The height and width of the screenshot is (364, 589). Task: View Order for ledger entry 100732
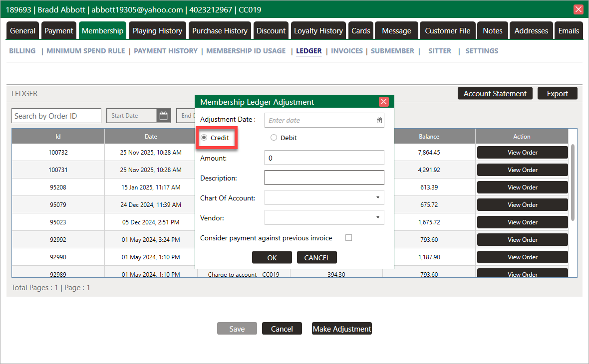522,153
